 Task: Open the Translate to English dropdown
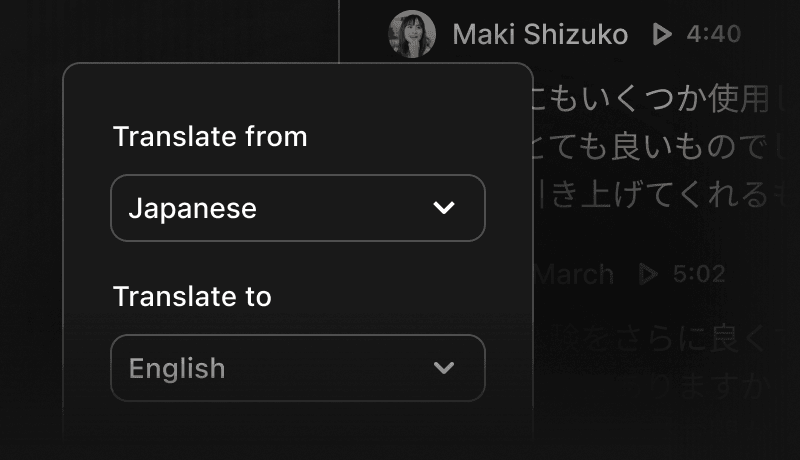coord(297,368)
